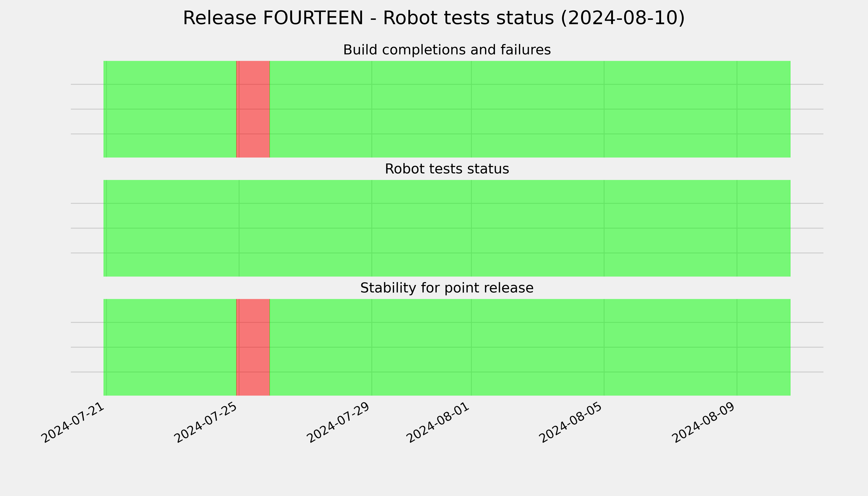The image size is (868, 496).
Task: Click Robot tests chart near 2024-08-05 gridline
Action: coord(604,228)
